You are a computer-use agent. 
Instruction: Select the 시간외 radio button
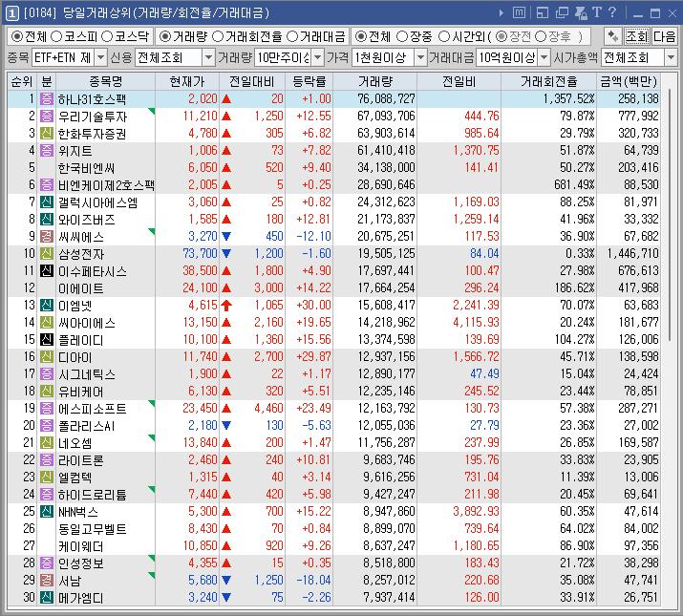pos(443,36)
